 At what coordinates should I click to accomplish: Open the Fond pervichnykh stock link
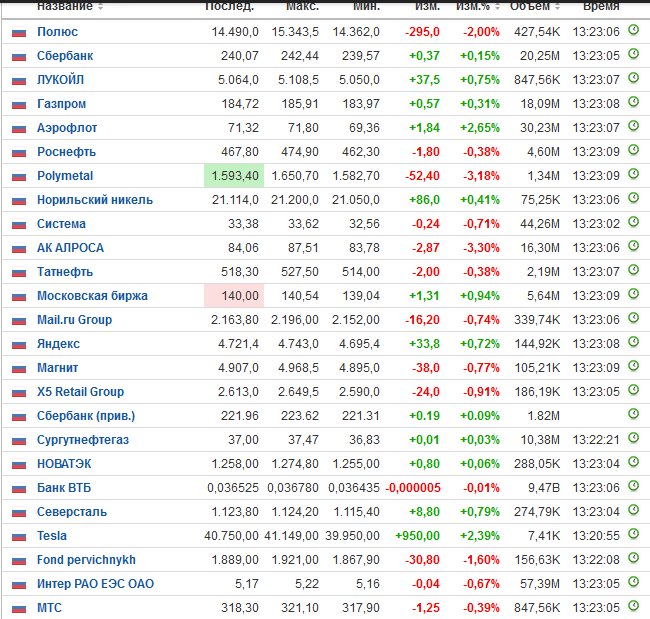[86, 560]
